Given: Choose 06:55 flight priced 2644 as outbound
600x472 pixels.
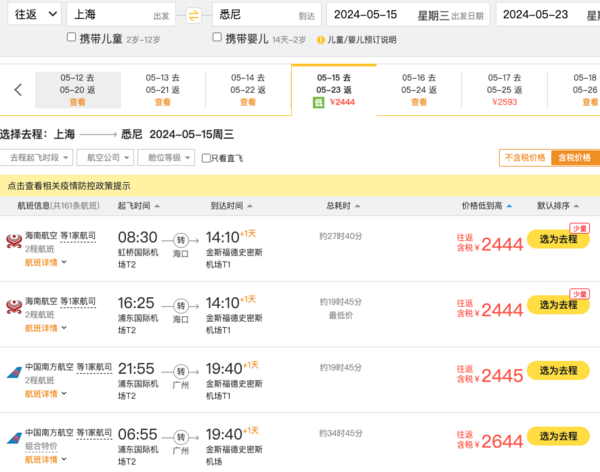Looking at the screenshot, I should coord(558,436).
